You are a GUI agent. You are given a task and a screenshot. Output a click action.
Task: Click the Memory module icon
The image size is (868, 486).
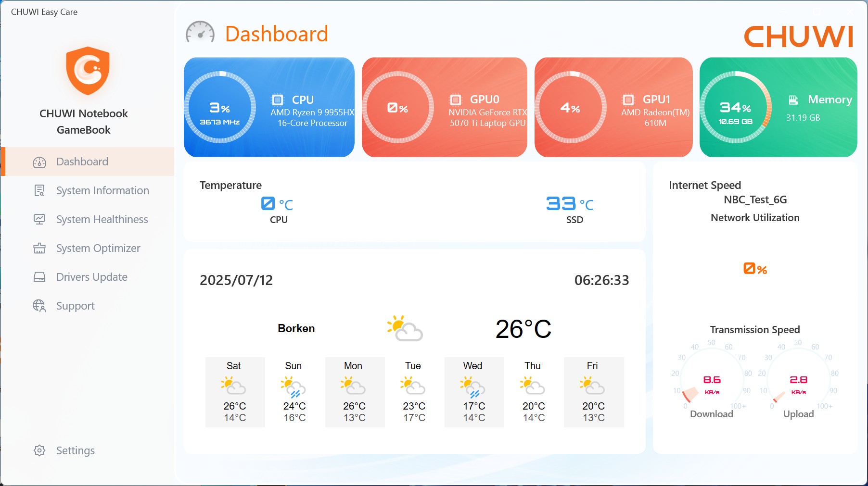(793, 100)
